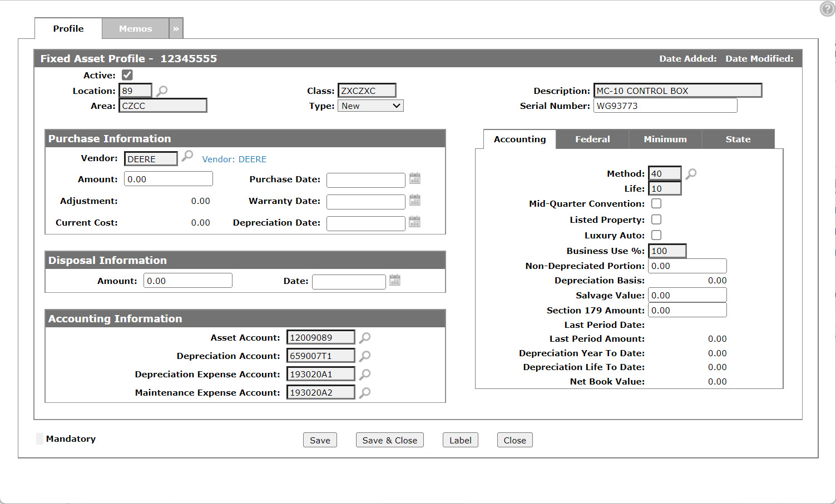Toggle the Active checkbox
Screen dimensions: 836x504
(127, 75)
